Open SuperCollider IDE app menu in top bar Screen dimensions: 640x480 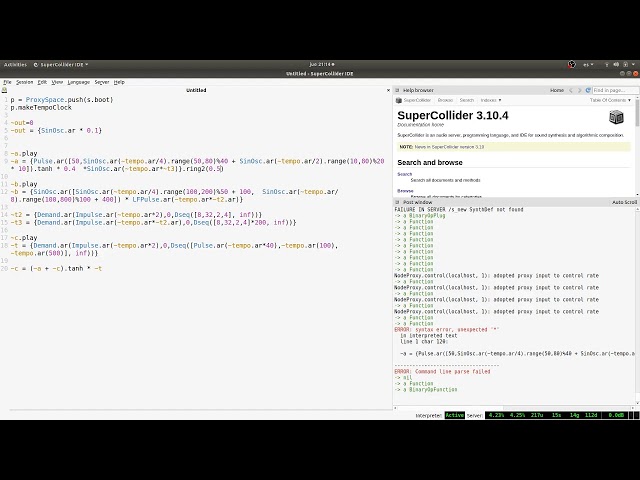[61, 64]
